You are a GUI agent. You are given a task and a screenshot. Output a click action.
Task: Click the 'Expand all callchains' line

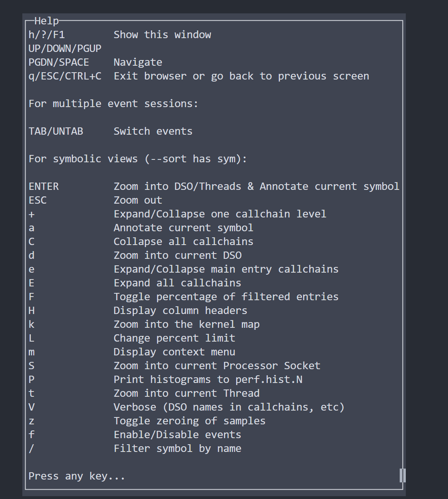pyautogui.click(x=177, y=283)
